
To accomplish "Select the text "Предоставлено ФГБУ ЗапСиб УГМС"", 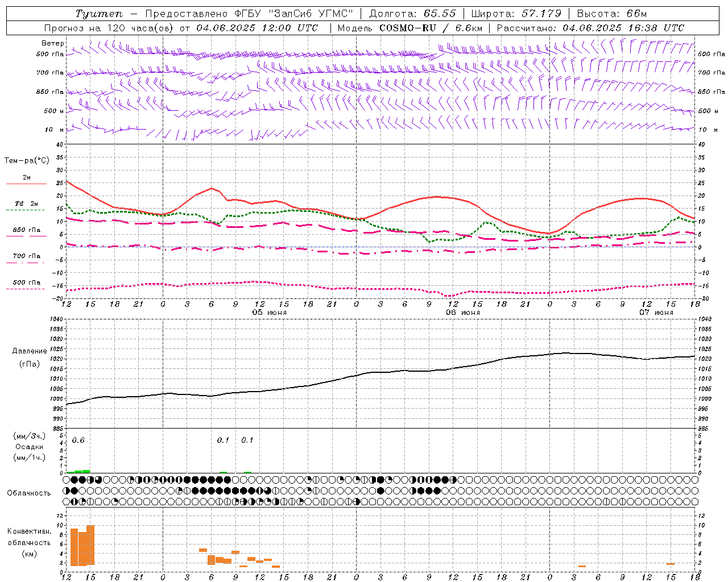I will pyautogui.click(x=249, y=14).
